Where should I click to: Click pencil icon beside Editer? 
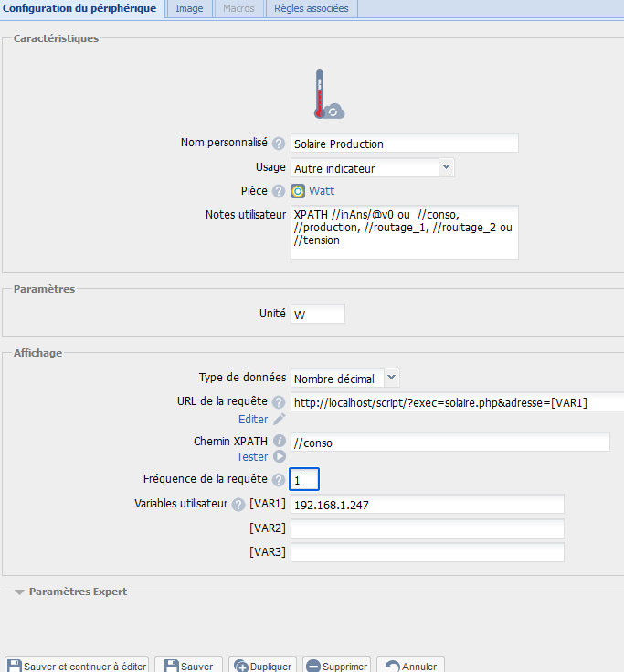(279, 419)
